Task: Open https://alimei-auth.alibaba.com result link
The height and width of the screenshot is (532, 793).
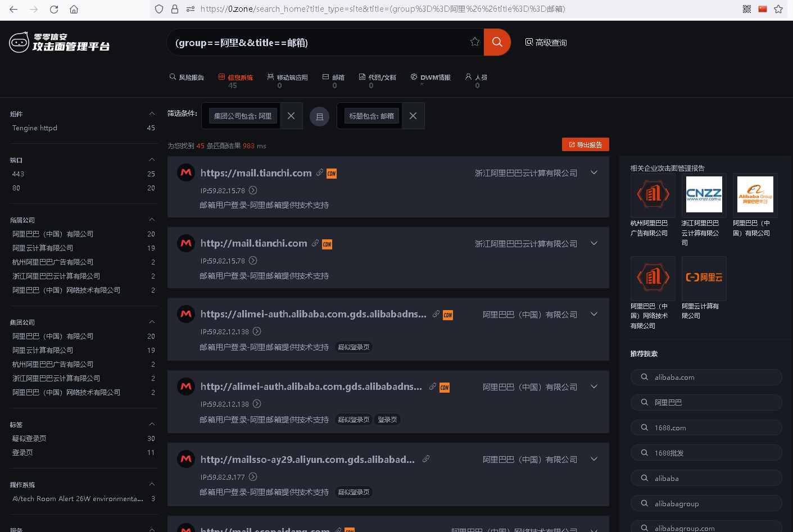Action: (313, 314)
